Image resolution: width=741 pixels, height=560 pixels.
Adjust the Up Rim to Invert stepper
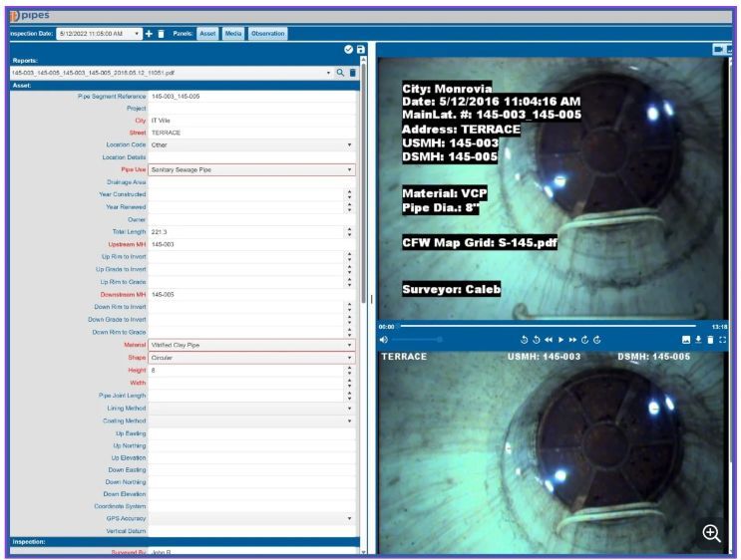click(x=349, y=257)
